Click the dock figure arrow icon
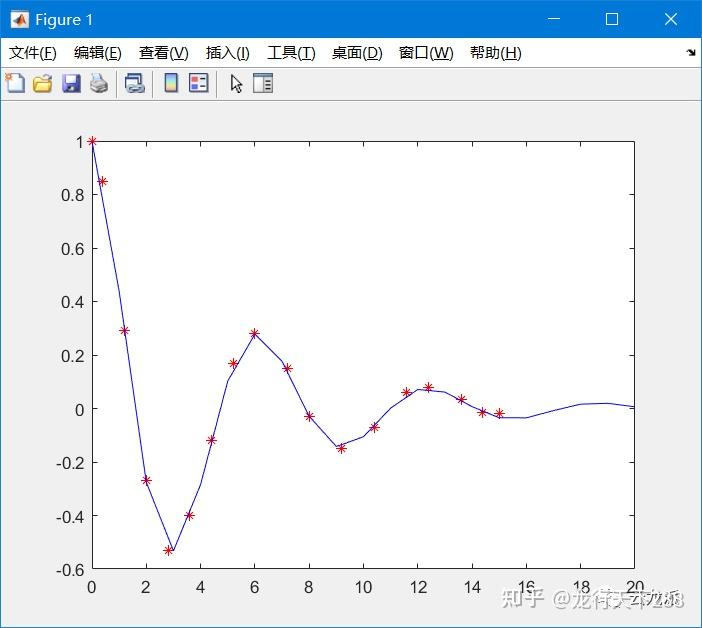The width and height of the screenshot is (702, 628). pyautogui.click(x=691, y=52)
